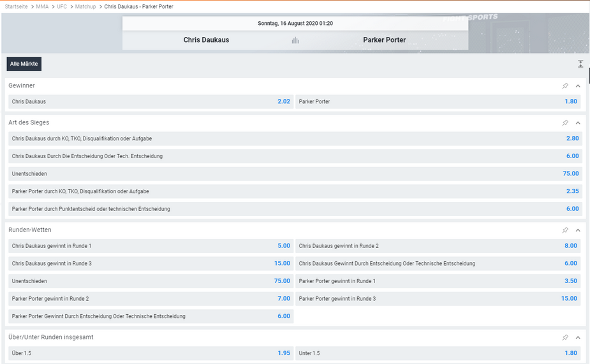Pick Chris Daukaus gewinnt in Runde 2
The image size is (590, 364).
pos(439,246)
